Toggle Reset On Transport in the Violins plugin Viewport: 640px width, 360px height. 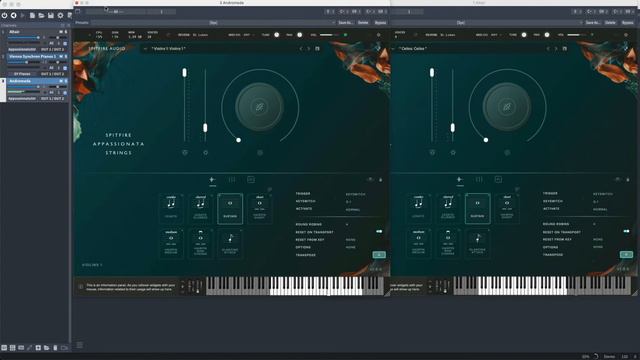click(x=379, y=231)
